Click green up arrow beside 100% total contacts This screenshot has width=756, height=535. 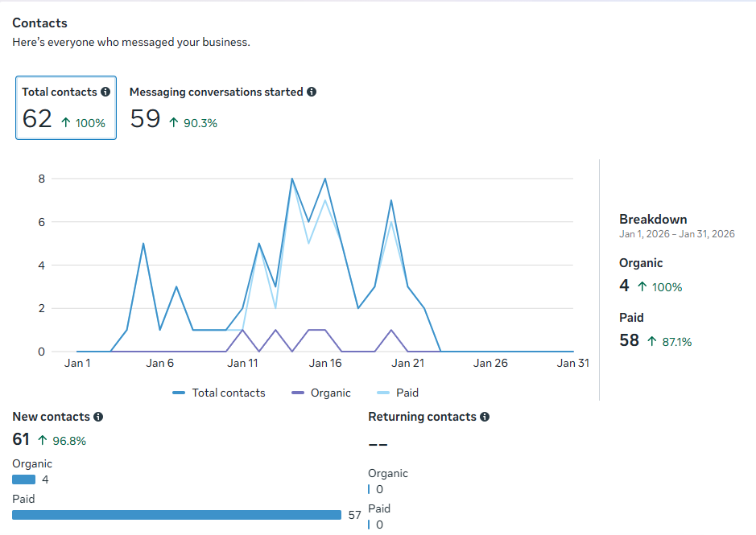pyautogui.click(x=66, y=122)
